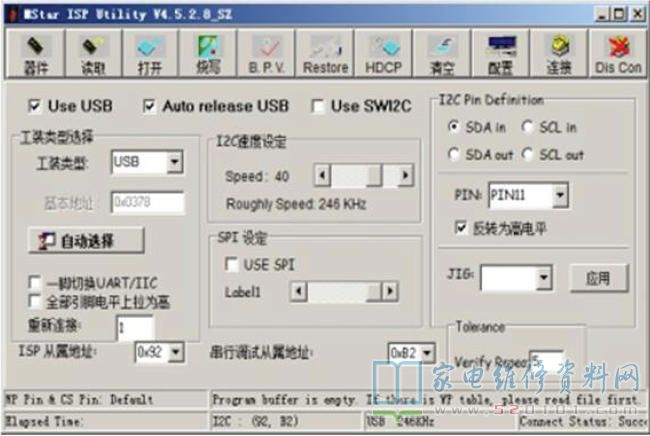
Task: Enable the USE SPI checkbox
Action: click(x=231, y=264)
